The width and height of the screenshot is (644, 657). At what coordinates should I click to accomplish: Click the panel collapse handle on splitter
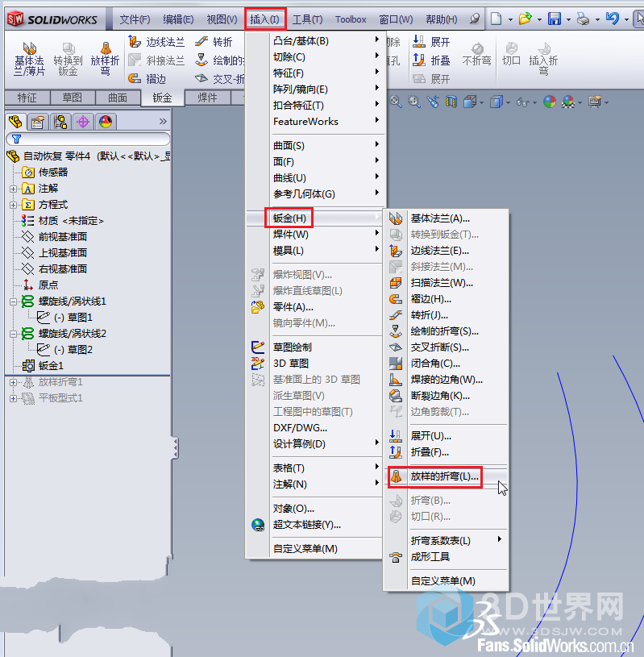tap(175, 448)
